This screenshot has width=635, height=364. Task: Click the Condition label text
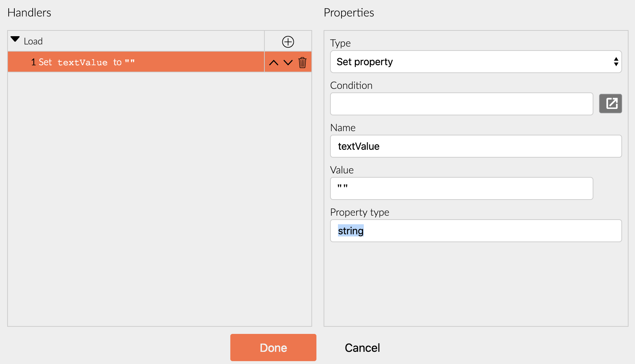pos(351,86)
